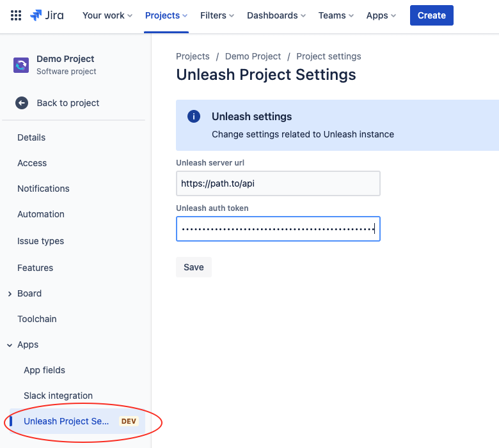Click the Demo Project avatar icon

coord(21,65)
